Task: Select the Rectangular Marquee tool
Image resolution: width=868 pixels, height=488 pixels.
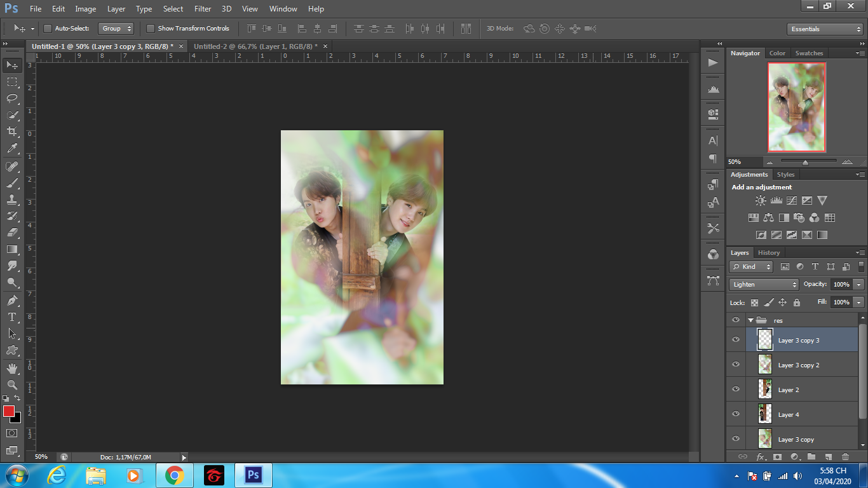Action: tap(12, 81)
